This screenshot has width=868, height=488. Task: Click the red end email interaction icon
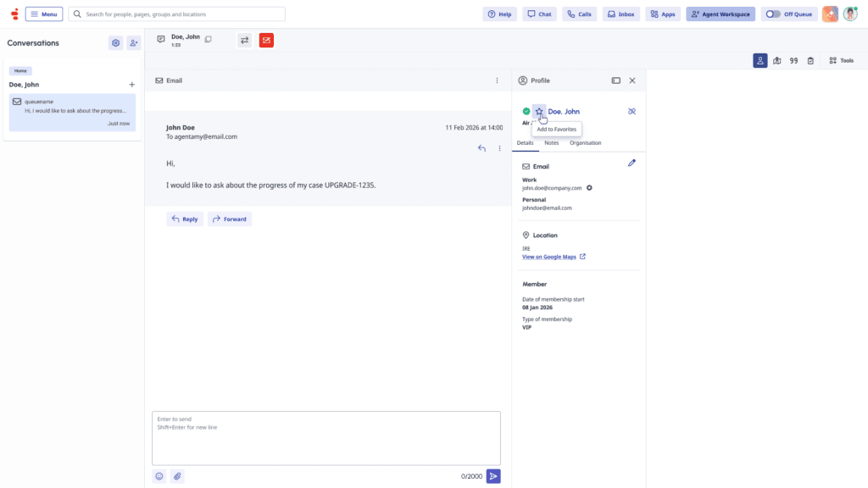click(266, 41)
